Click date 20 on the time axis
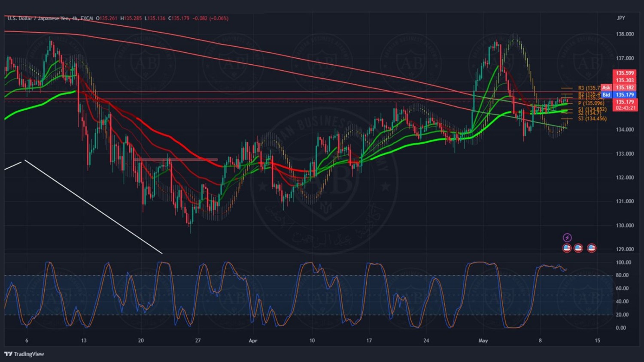The height and width of the screenshot is (362, 644). point(141,341)
